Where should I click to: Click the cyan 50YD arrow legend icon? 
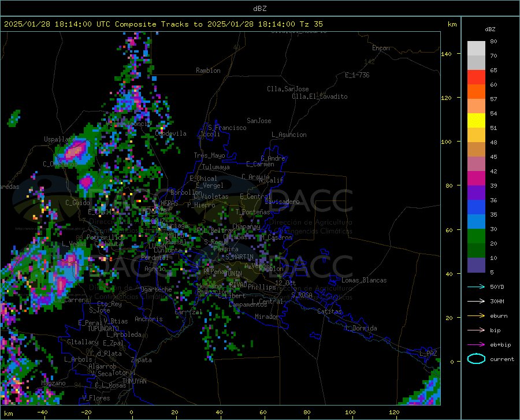pyautogui.click(x=476, y=287)
